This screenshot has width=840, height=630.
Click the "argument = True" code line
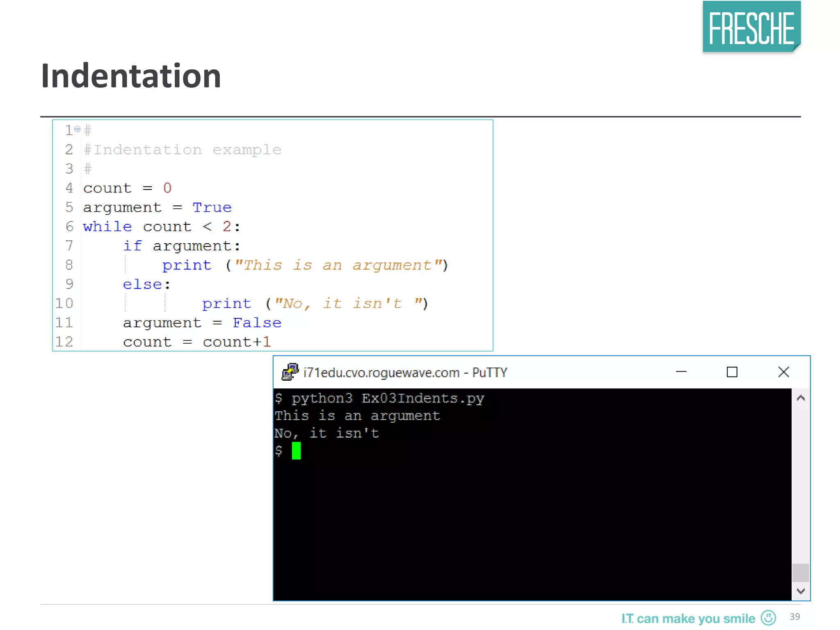pyautogui.click(x=157, y=208)
